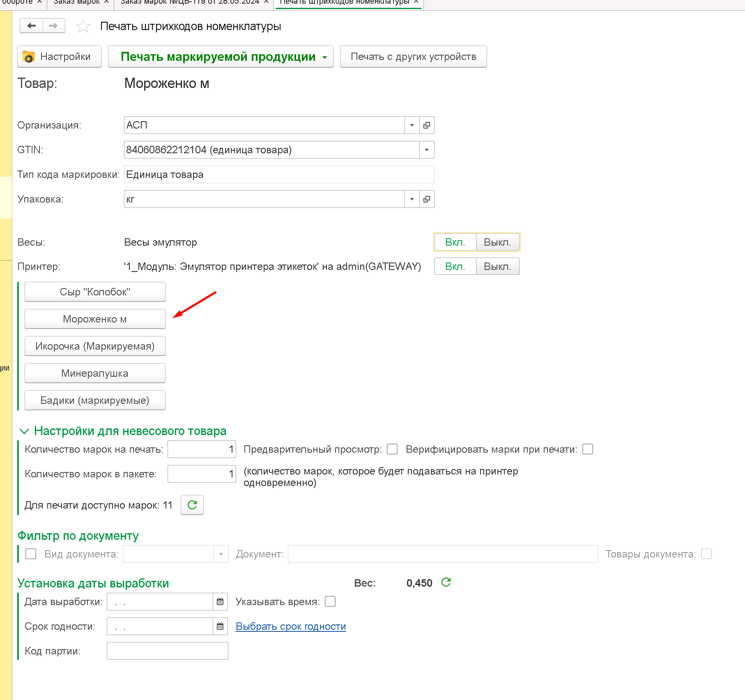Image resolution: width=745 pixels, height=700 pixels.
Task: Refresh the weight reading
Action: tap(446, 583)
